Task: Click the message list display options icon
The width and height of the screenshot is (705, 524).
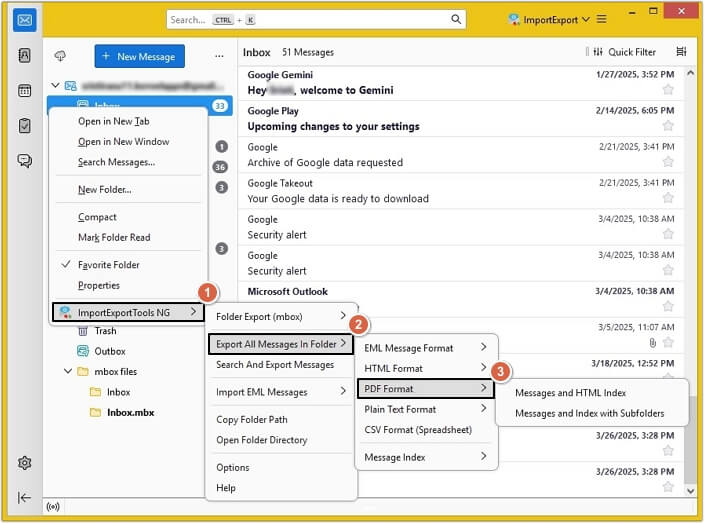Action: [681, 52]
